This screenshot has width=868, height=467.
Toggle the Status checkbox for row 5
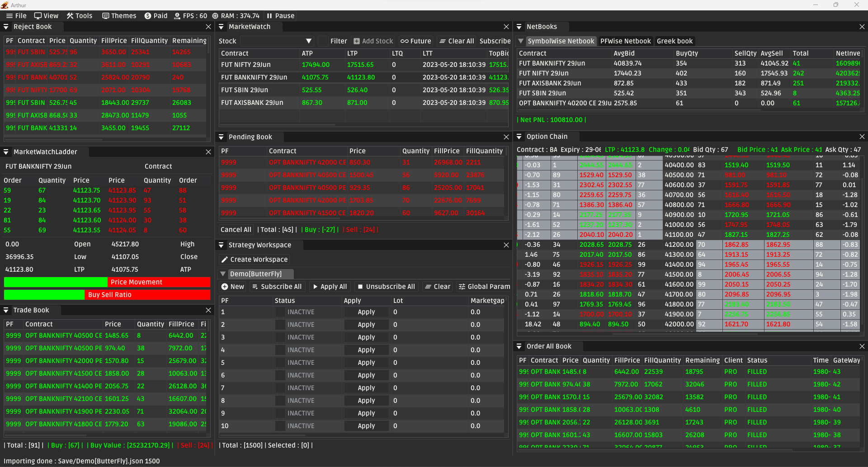[280, 363]
